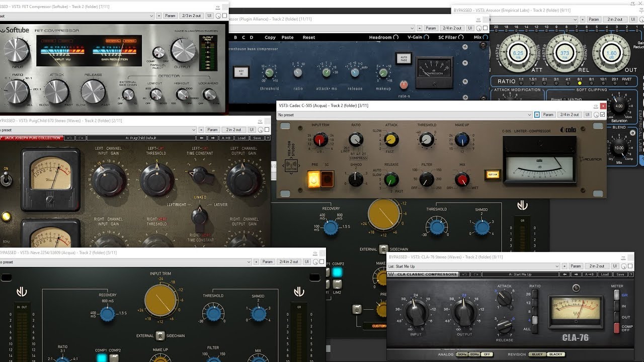The height and width of the screenshot is (362, 644).
Task: Click Save in PuigChild toolbar
Action: 257,138
